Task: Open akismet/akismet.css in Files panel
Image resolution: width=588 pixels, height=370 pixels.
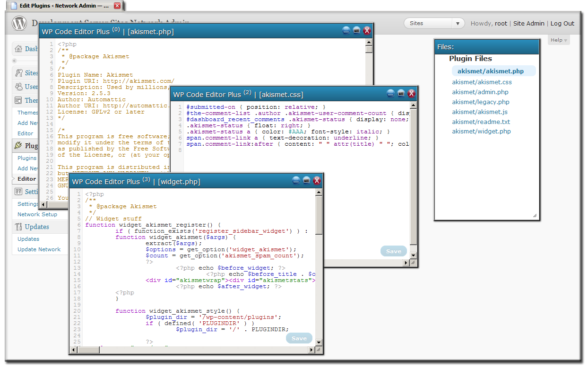Action: tap(482, 82)
